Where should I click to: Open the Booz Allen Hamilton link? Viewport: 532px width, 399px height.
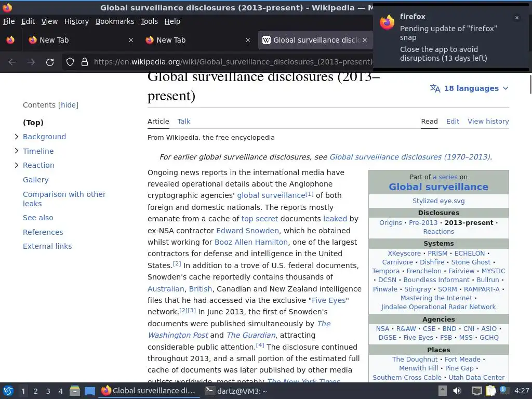click(x=251, y=242)
